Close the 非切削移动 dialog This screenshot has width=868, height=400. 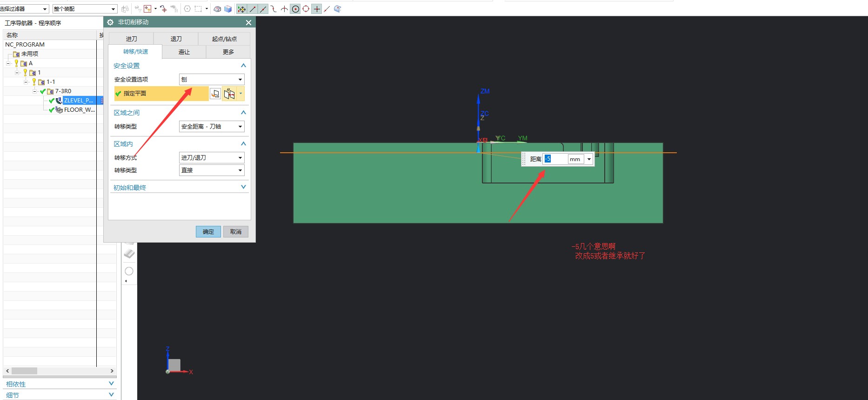(x=248, y=22)
